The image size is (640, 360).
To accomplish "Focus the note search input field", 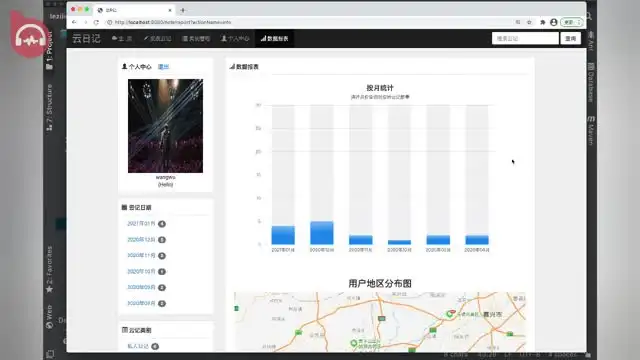I will point(525,38).
